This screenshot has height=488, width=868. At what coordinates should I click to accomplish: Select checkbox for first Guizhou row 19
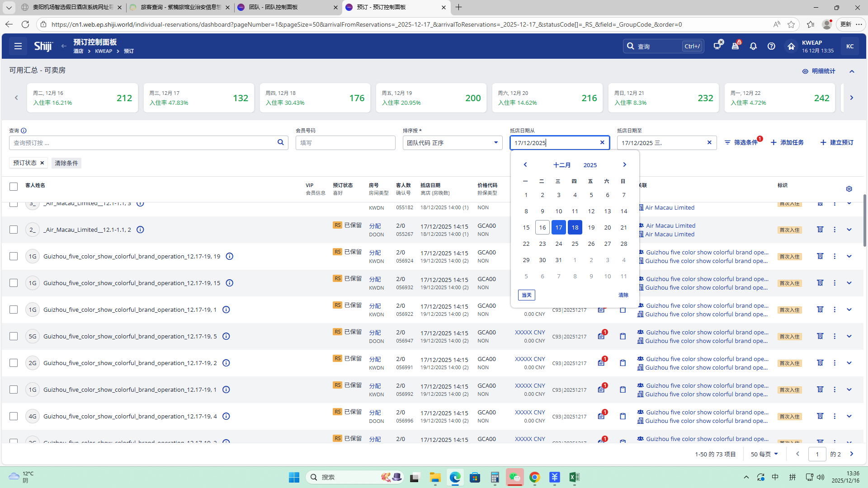(14, 256)
